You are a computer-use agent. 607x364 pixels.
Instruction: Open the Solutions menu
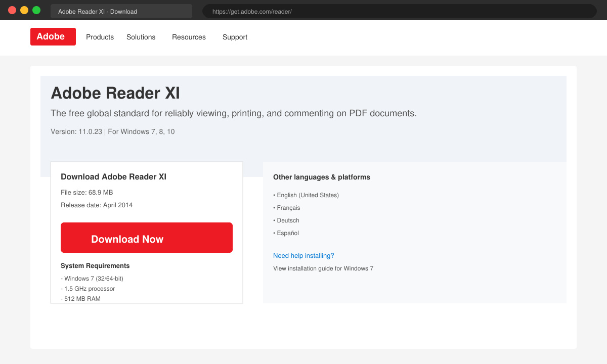[x=141, y=37]
